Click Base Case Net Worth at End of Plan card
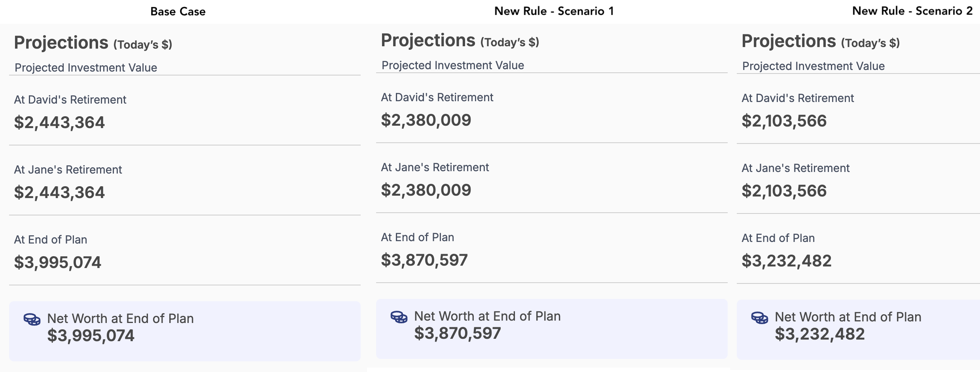Screen dimensions: 980x372 [185, 331]
